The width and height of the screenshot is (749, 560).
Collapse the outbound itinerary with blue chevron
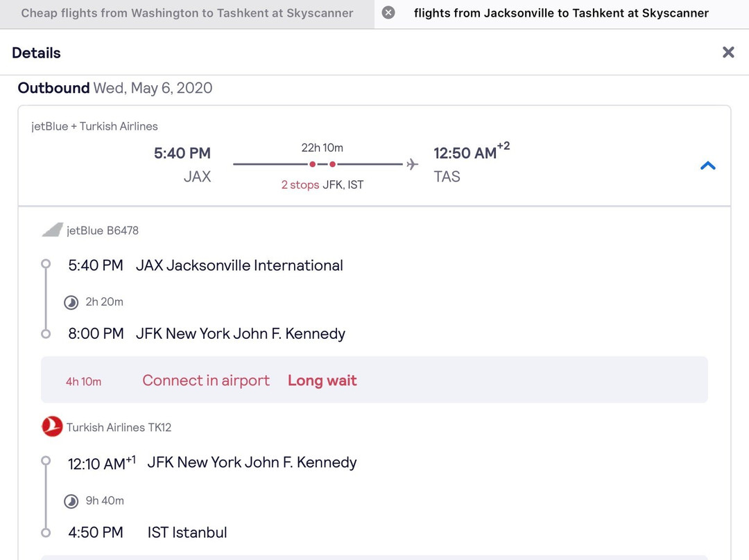(707, 166)
